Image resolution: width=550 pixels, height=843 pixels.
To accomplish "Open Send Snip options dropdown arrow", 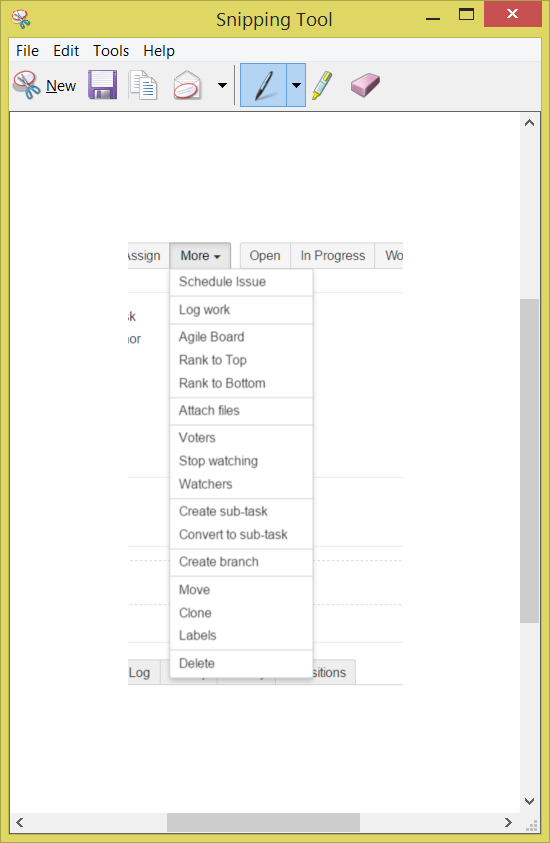I will tap(222, 85).
